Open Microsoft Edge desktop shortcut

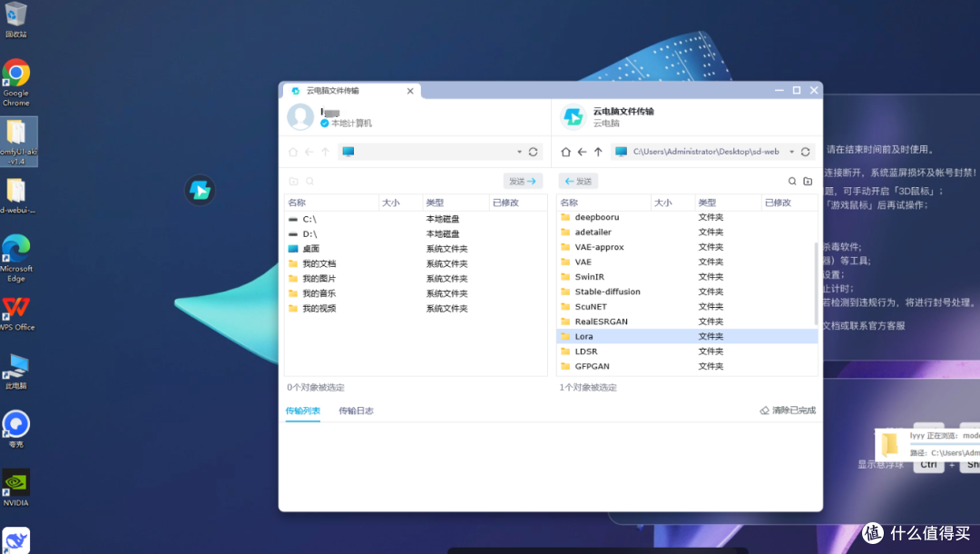[x=16, y=258]
